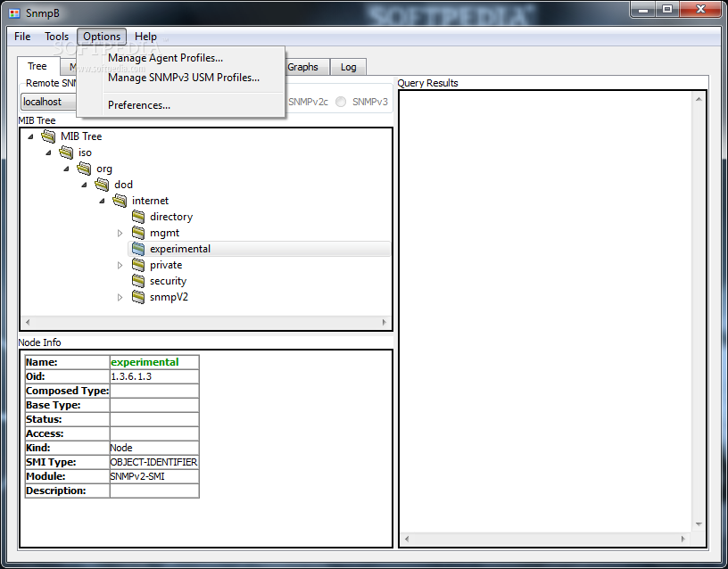
Task: Click the Oid value '1.3.6.1.3'
Action: point(131,376)
